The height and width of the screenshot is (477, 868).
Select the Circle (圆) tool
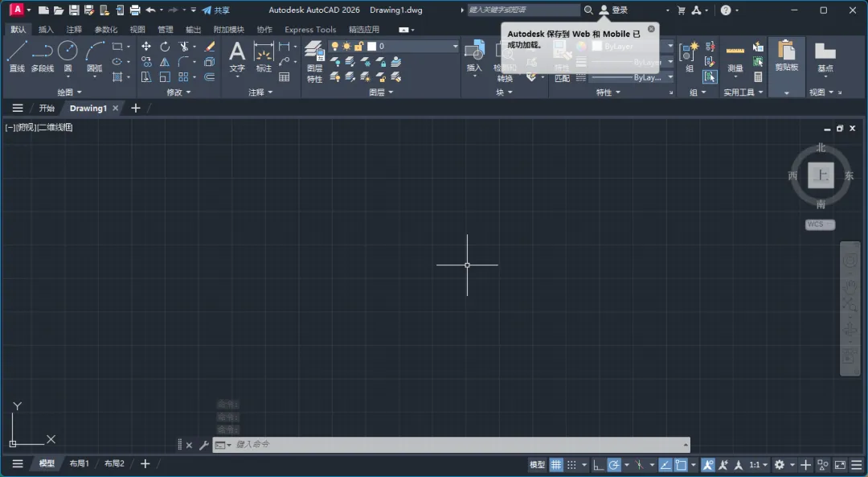pos(68,56)
